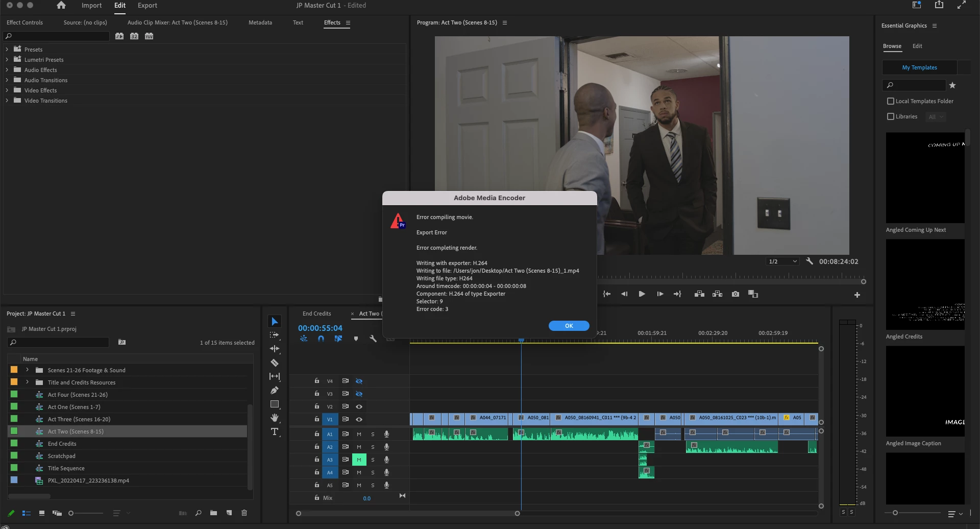
Task: Toggle V1 track output eye
Action: [x=359, y=419]
